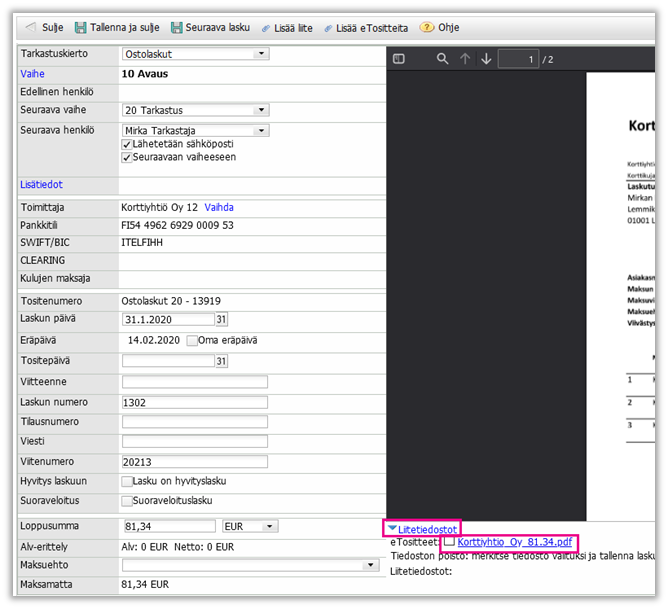Click the Loppusumma field 81,34
This screenshot has width=668, height=609.
pyautogui.click(x=170, y=526)
